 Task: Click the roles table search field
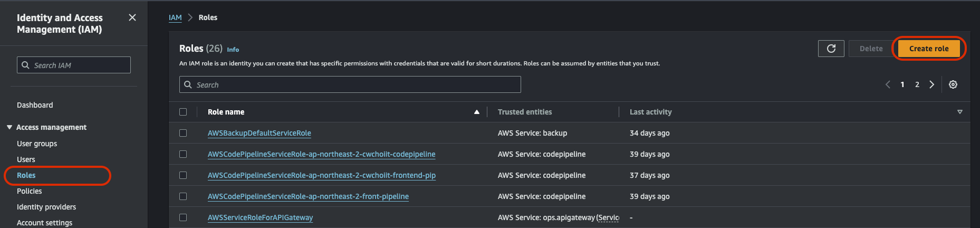point(353,84)
